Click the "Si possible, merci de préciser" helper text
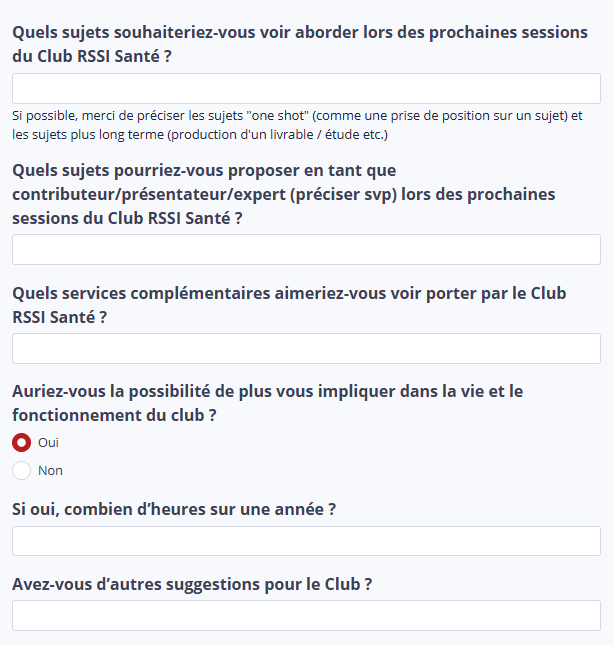 (110, 116)
